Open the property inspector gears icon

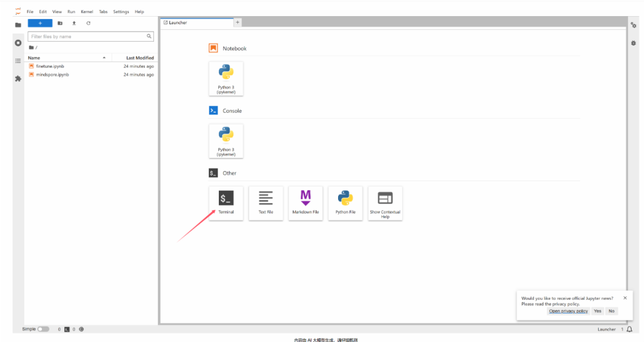(633, 25)
